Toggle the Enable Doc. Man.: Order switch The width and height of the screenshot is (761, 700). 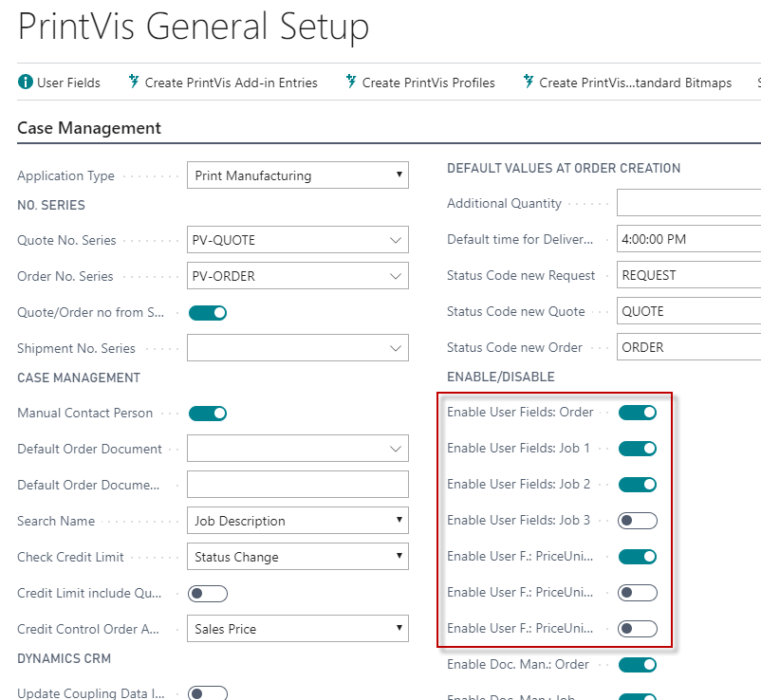click(638, 665)
